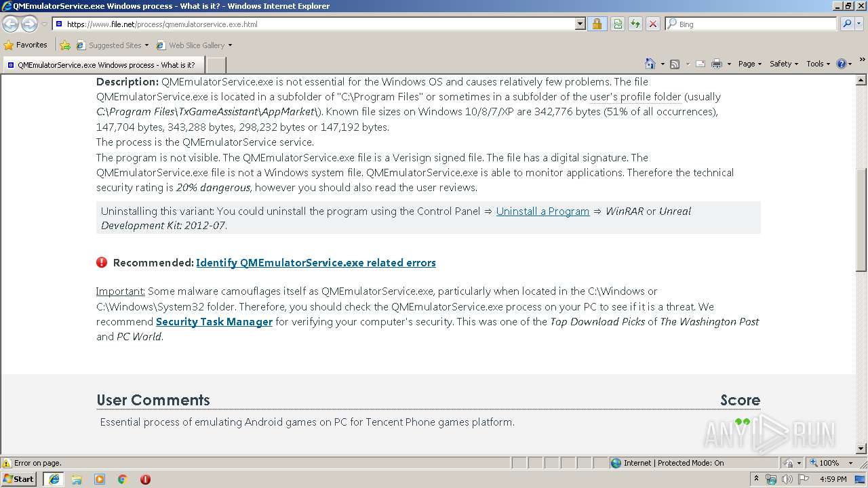Click the blue Help question icon
Image resolution: width=868 pixels, height=488 pixels.
tap(842, 64)
